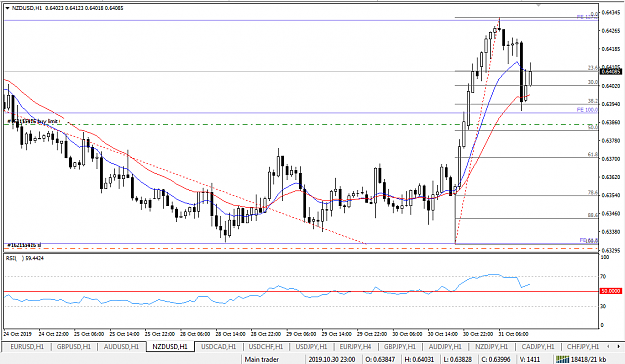Screen dimensions: 625x364
Task: Select the buy limit order label on chart
Action: 33,120
